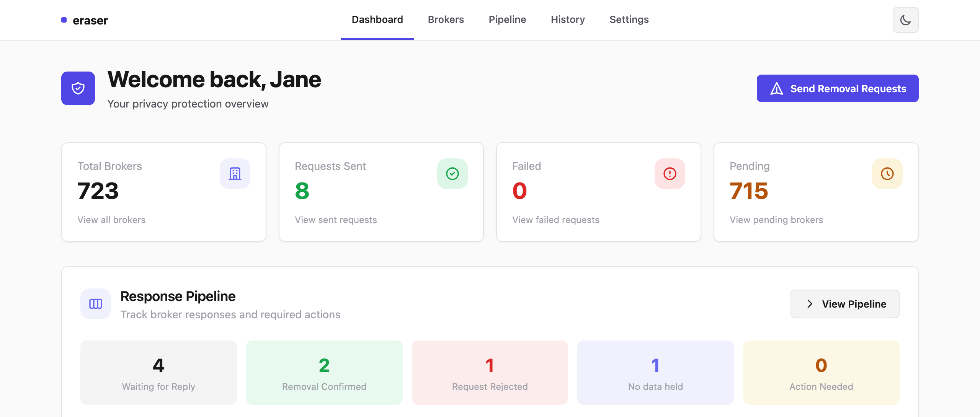Open the Settings tab

click(x=629, y=20)
